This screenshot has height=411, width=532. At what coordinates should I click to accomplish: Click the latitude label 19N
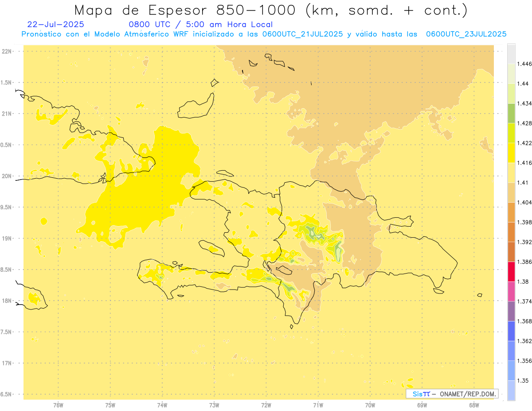pos(7,239)
